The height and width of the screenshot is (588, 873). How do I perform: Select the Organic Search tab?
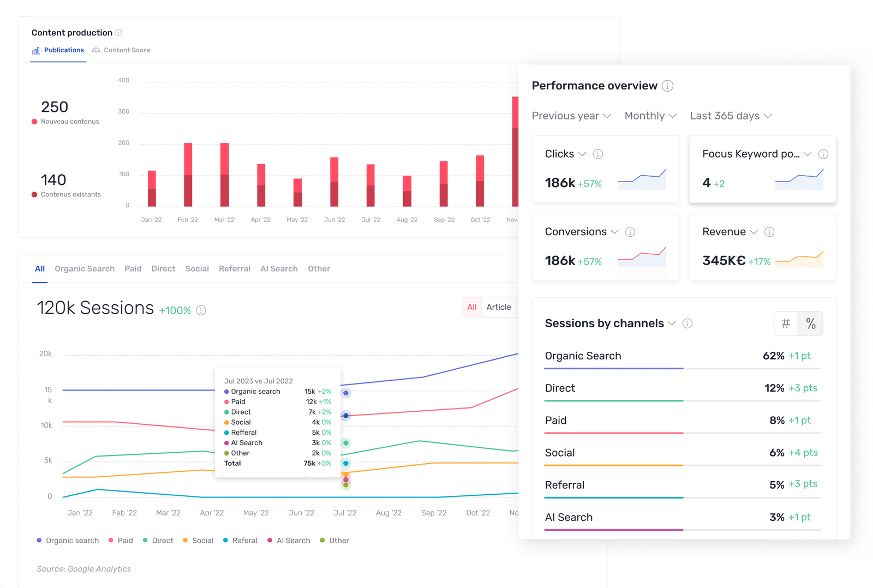tap(85, 269)
